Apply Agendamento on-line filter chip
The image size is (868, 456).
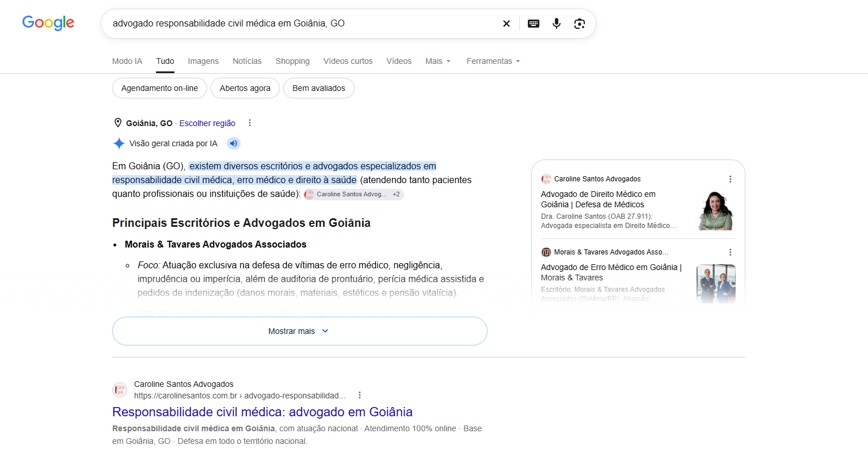[159, 88]
